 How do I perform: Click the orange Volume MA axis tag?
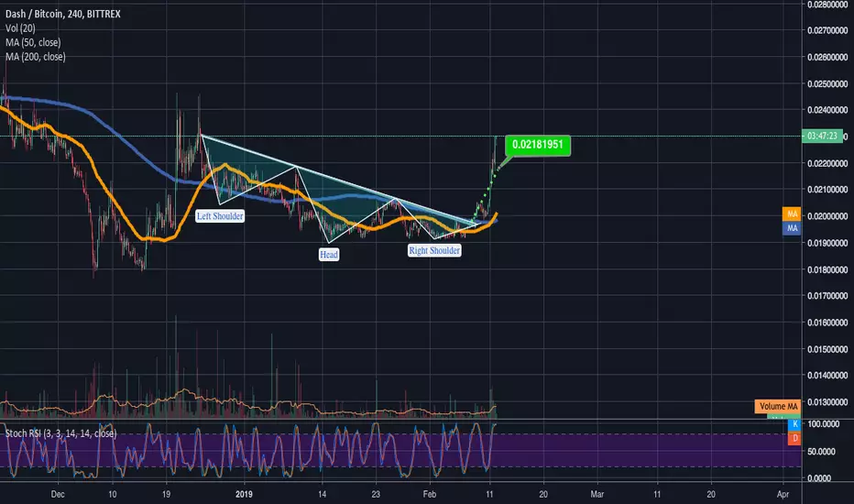click(778, 407)
